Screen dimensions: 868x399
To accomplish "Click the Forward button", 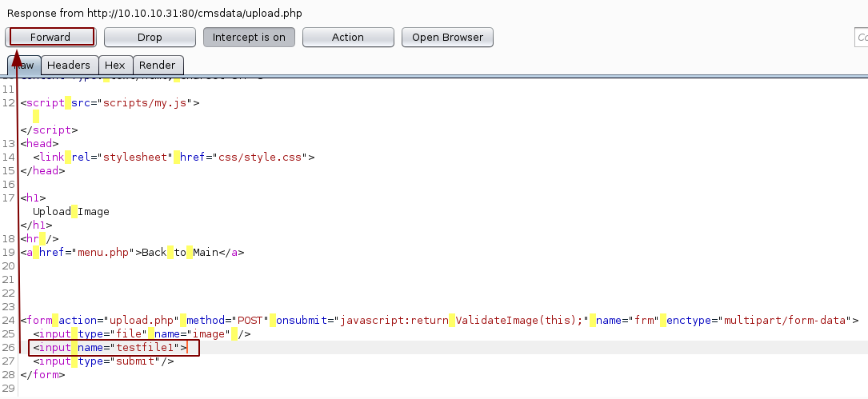I will tap(50, 37).
